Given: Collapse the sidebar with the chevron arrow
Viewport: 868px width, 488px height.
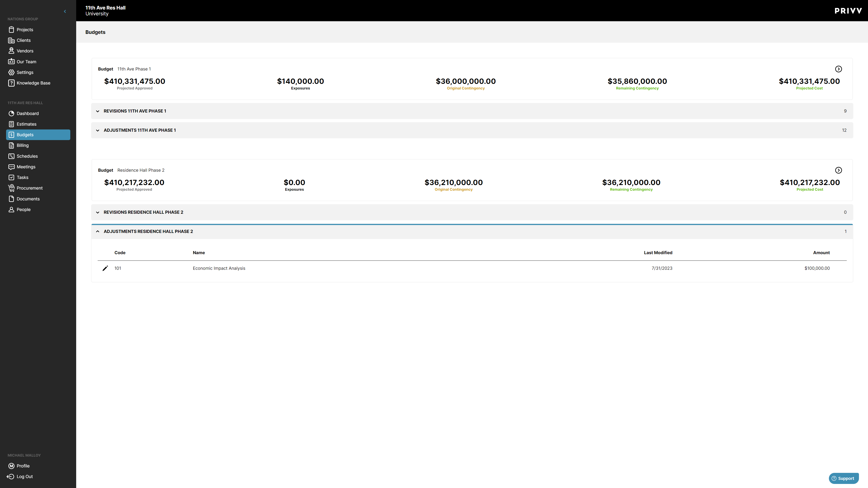Looking at the screenshot, I should [x=65, y=12].
